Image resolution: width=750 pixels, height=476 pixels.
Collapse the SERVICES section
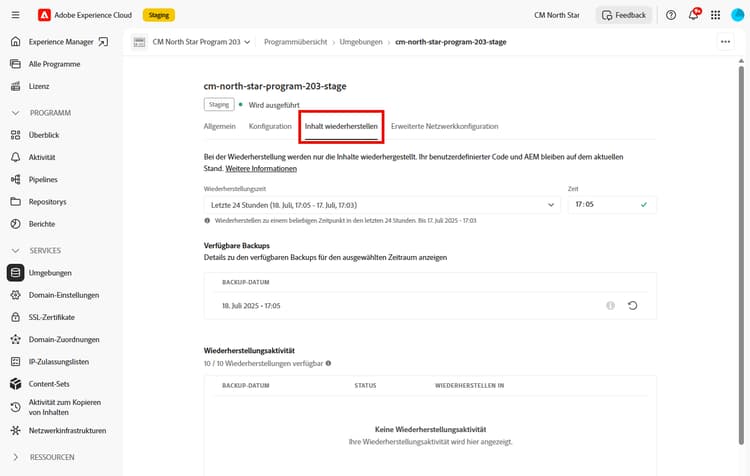point(15,251)
